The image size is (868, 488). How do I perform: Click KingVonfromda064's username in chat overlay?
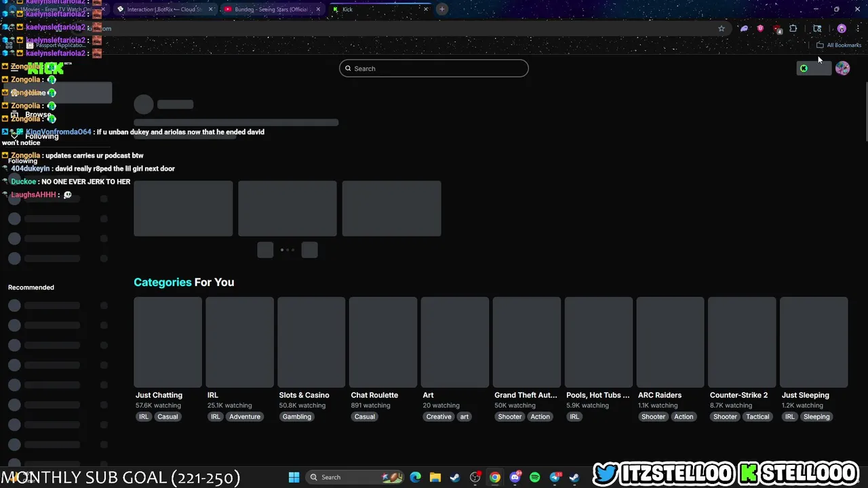point(58,132)
